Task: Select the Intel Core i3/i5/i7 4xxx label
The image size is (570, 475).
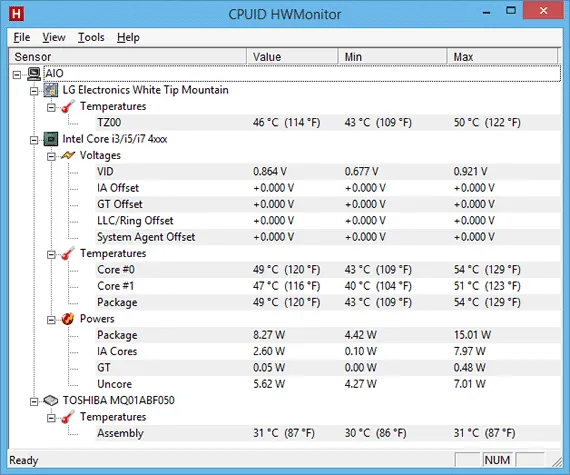Action: (115, 139)
